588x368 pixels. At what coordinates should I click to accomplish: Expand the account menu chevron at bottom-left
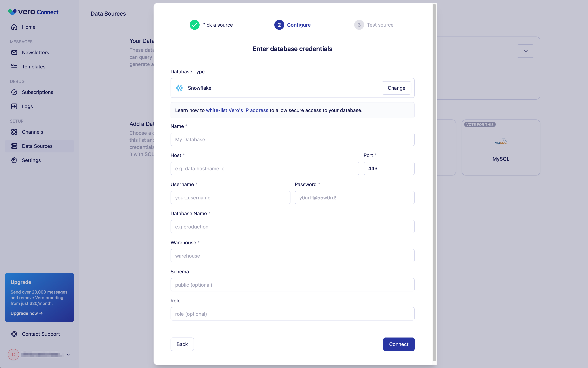(x=68, y=355)
